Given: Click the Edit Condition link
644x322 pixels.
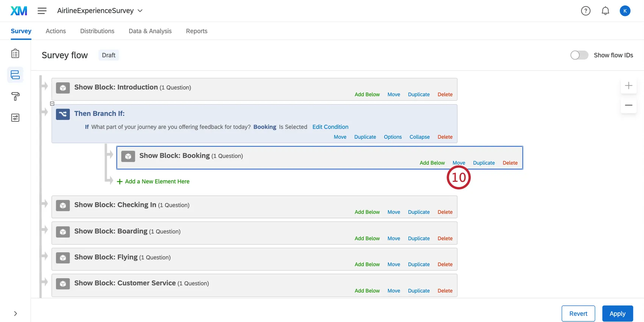Looking at the screenshot, I should pyautogui.click(x=330, y=127).
